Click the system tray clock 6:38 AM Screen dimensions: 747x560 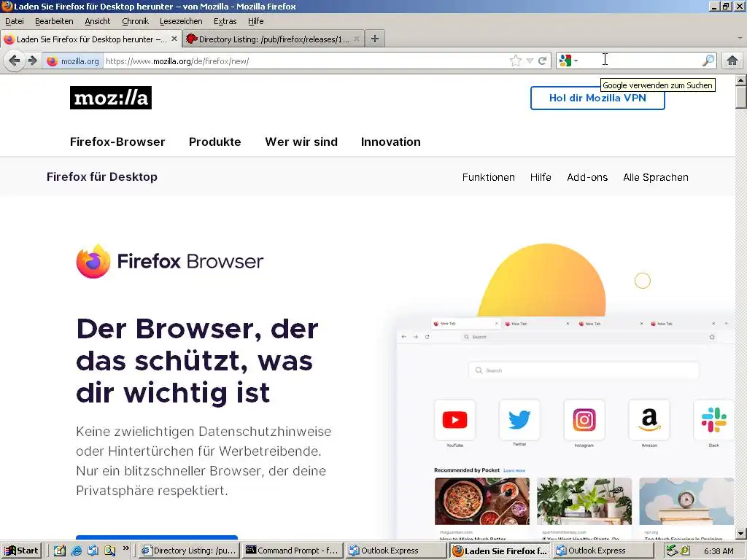pyautogui.click(x=719, y=551)
